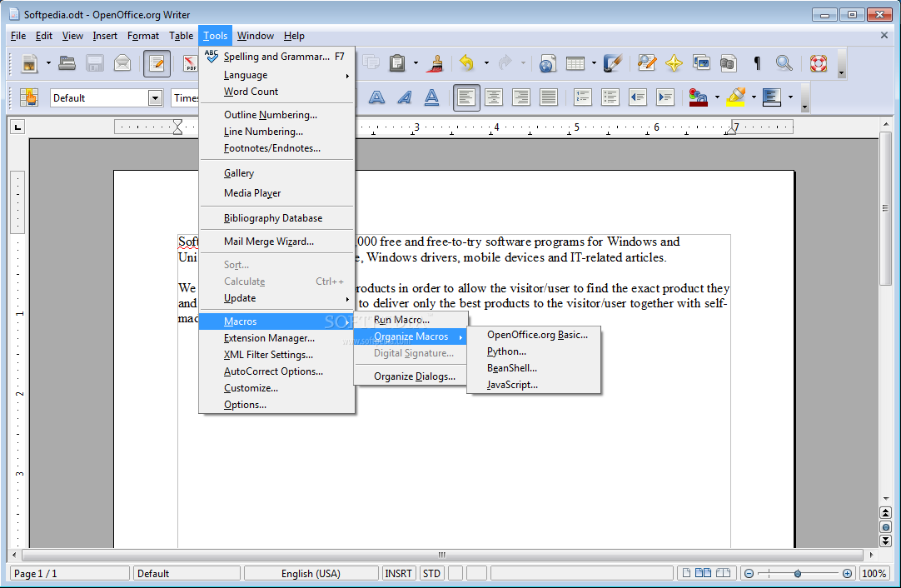The height and width of the screenshot is (588, 901).
Task: Click Find & Replace icon with pencil
Action: (x=646, y=63)
